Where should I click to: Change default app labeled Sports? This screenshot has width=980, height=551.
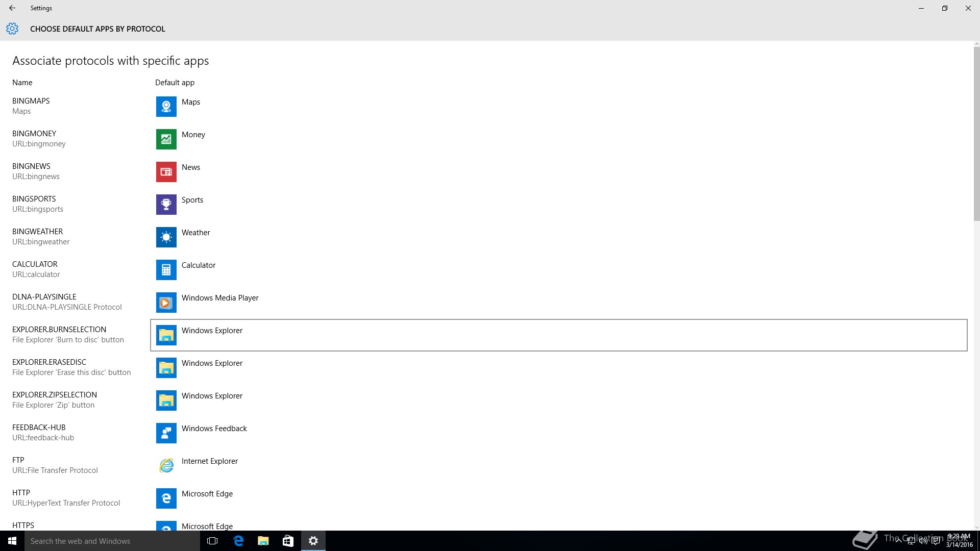[559, 205]
